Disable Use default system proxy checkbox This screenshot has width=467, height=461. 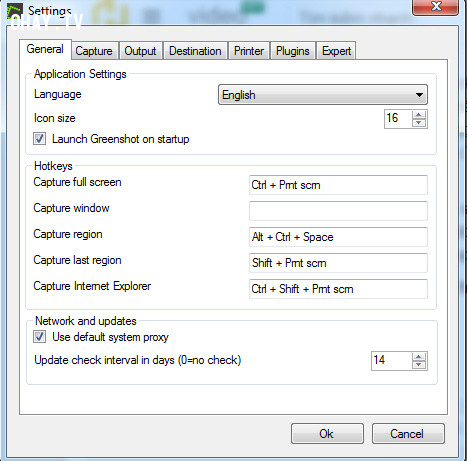(x=39, y=336)
